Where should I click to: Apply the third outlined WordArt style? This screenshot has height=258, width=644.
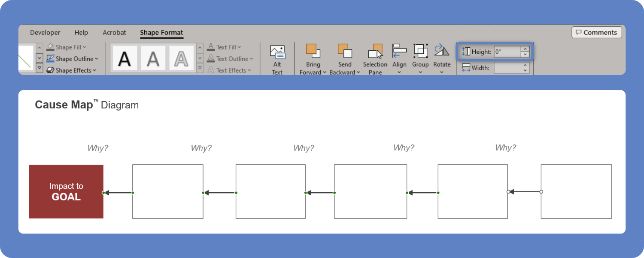click(182, 58)
